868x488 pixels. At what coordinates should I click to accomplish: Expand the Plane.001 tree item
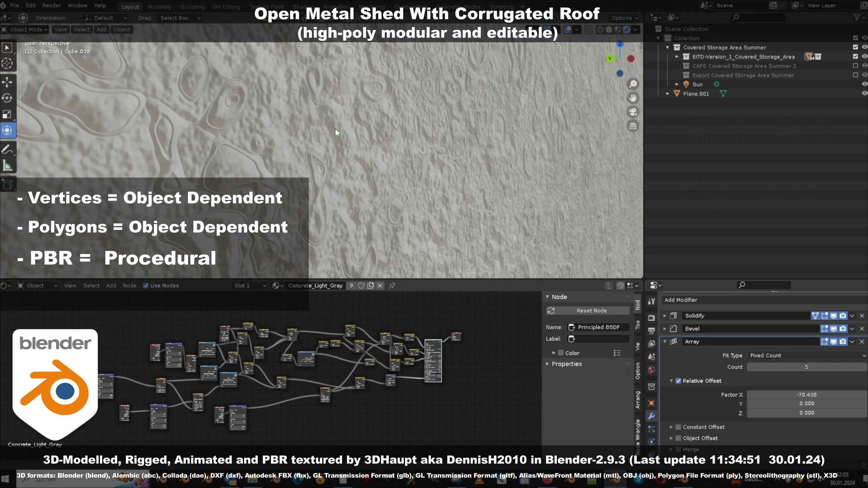click(668, 94)
